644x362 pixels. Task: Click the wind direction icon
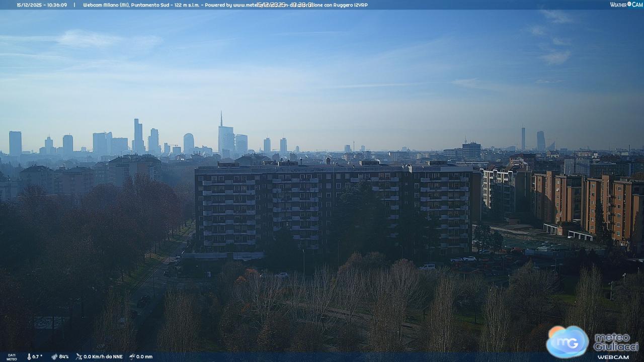79,356
